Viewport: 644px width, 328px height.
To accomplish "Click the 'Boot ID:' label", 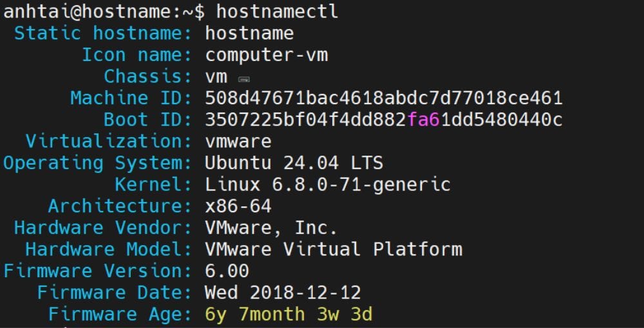I will [x=148, y=120].
